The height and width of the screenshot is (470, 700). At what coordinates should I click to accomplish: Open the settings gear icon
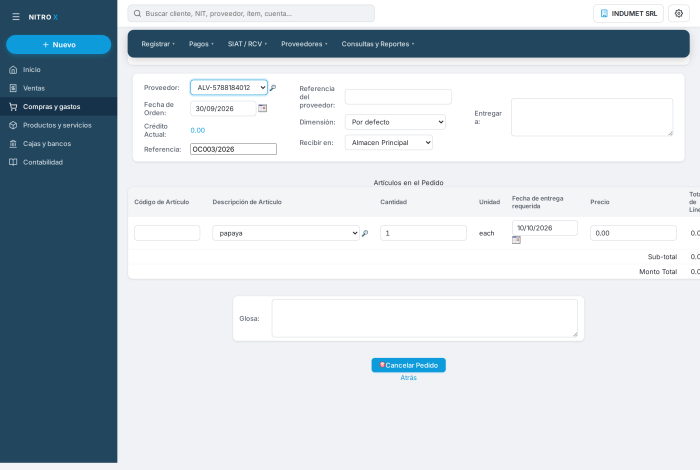679,13
